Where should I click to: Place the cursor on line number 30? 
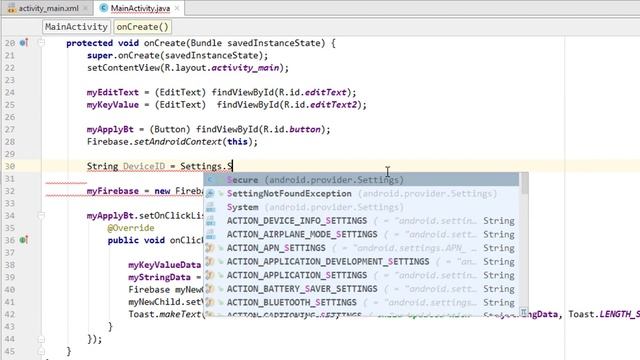[x=10, y=166]
